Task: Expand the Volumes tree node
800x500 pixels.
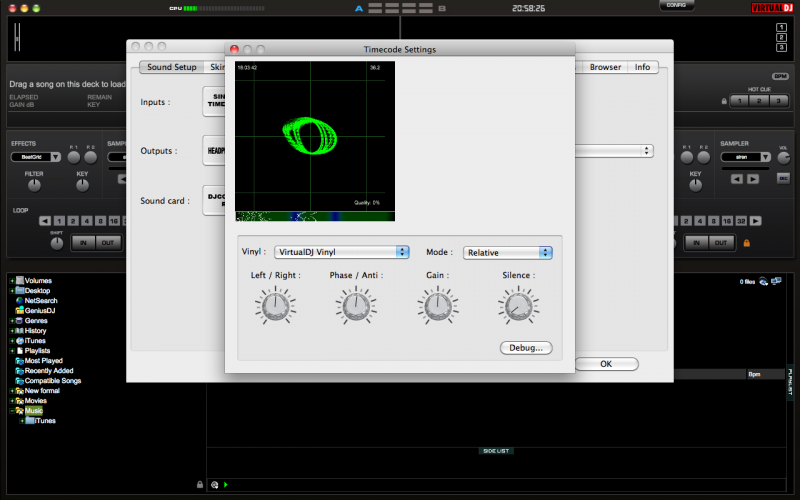Action: pos(12,281)
